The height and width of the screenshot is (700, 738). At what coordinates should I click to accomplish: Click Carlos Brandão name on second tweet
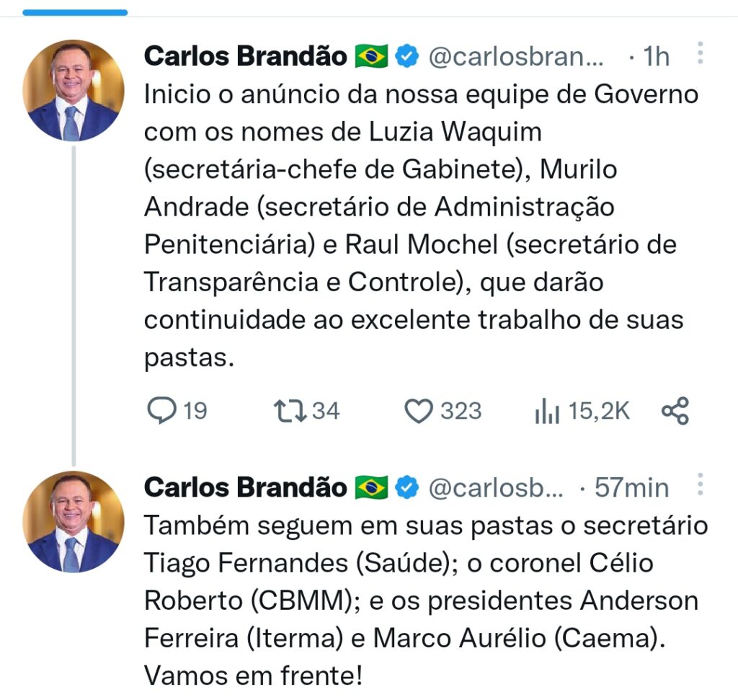coord(245,488)
